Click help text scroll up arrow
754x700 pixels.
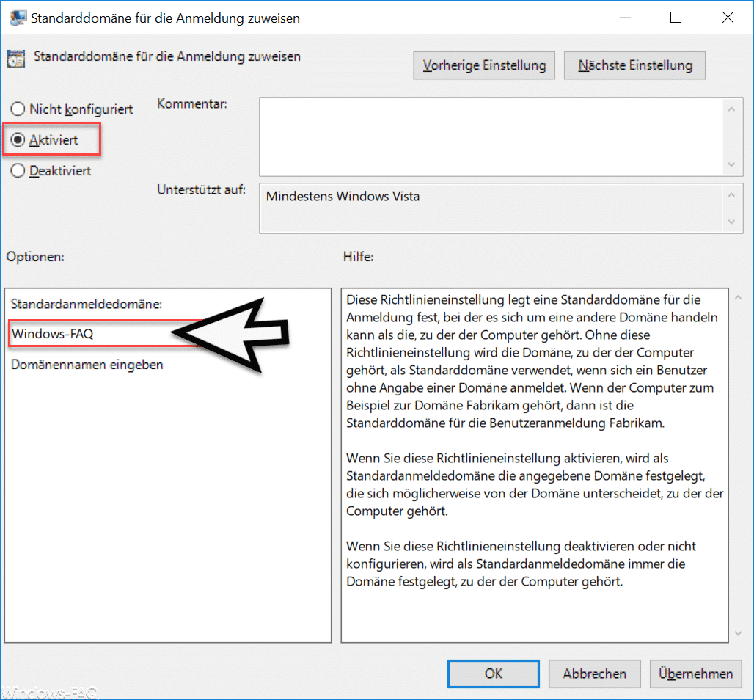coord(738,298)
